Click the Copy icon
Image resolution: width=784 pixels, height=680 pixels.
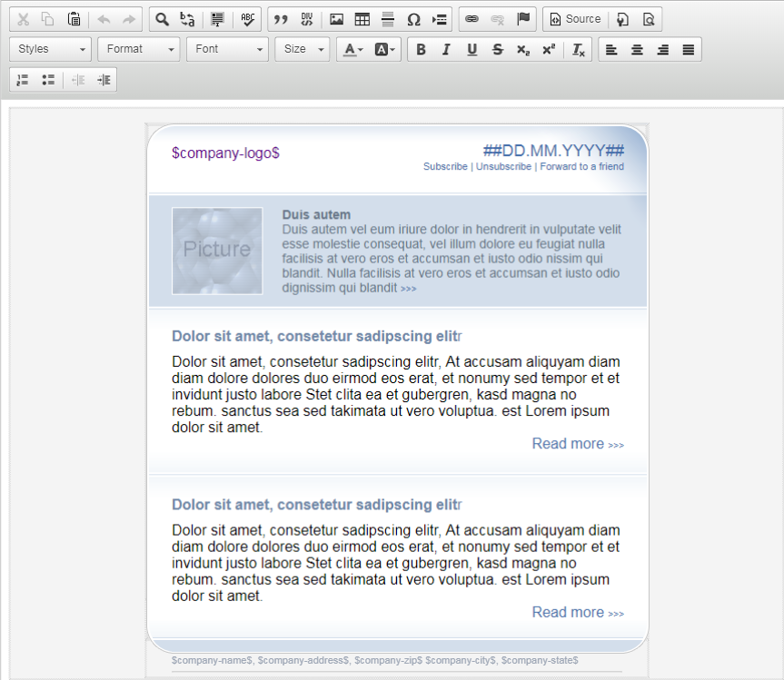(x=47, y=19)
